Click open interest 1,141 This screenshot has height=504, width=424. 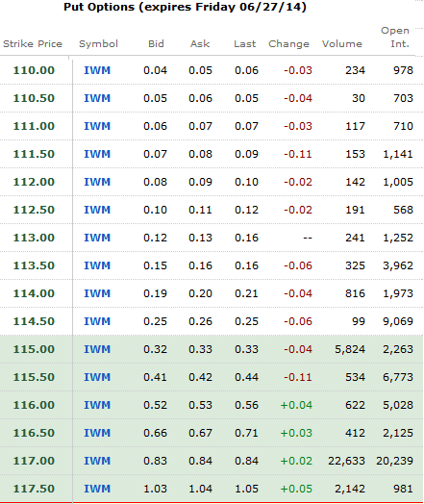(398, 155)
